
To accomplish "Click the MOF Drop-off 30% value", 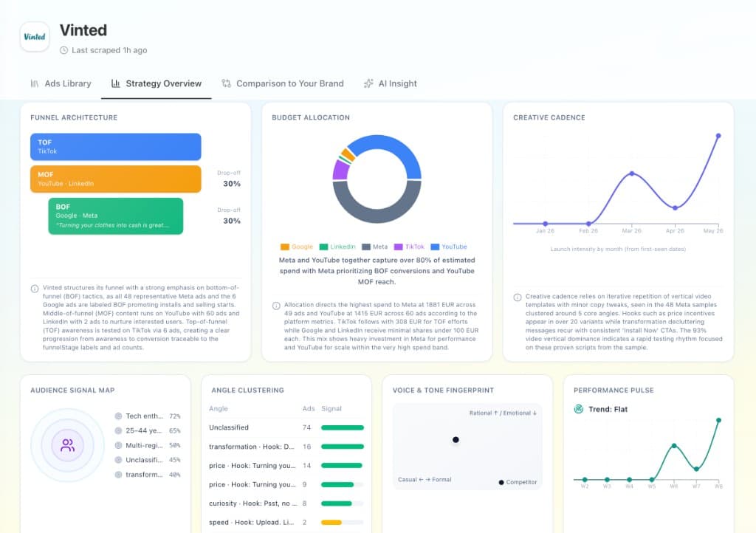I will coord(232,184).
